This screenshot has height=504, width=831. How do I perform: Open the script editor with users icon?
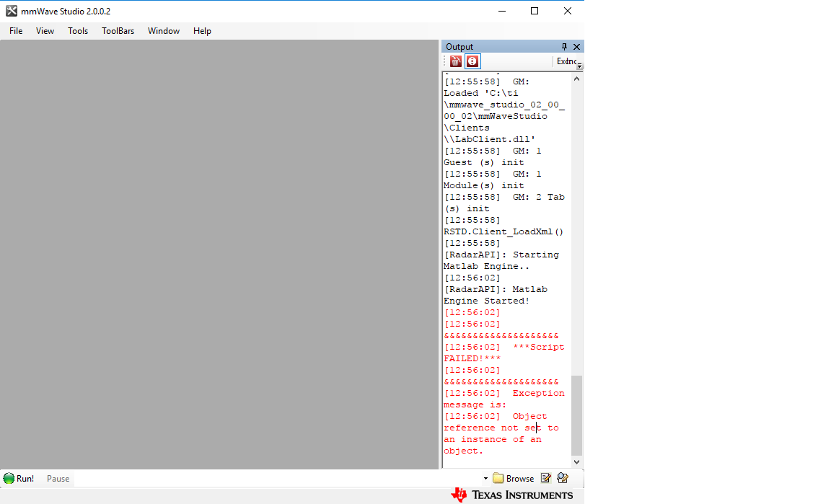pos(563,479)
